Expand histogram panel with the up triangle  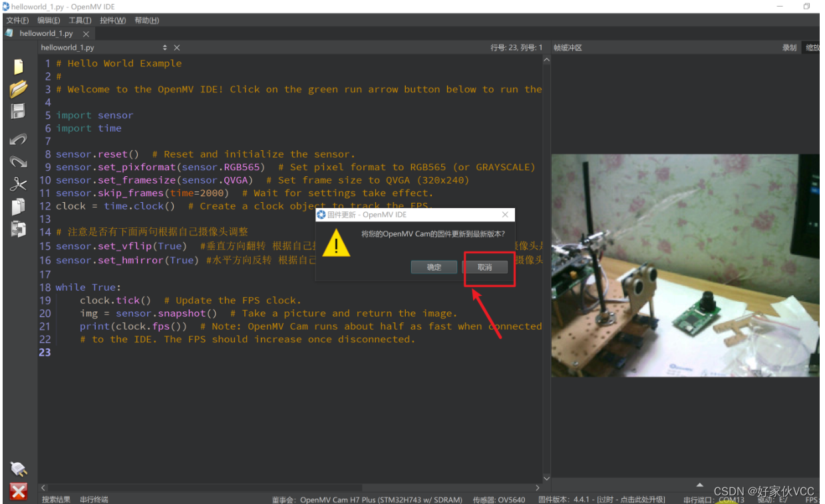click(x=700, y=485)
